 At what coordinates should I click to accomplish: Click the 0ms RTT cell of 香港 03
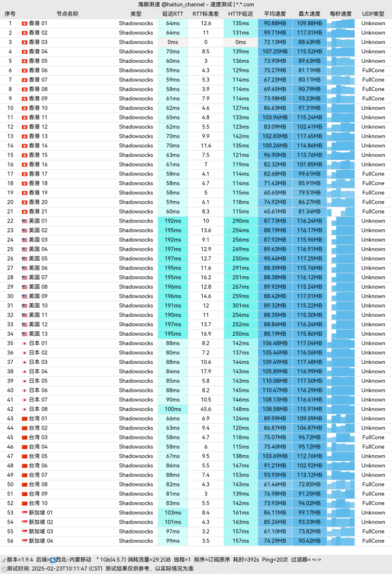click(x=173, y=42)
